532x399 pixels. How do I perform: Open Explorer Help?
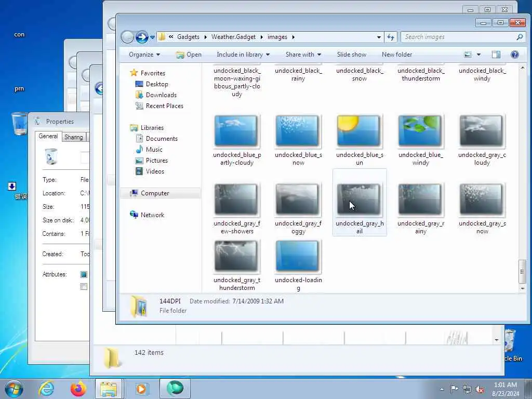pyautogui.click(x=514, y=55)
